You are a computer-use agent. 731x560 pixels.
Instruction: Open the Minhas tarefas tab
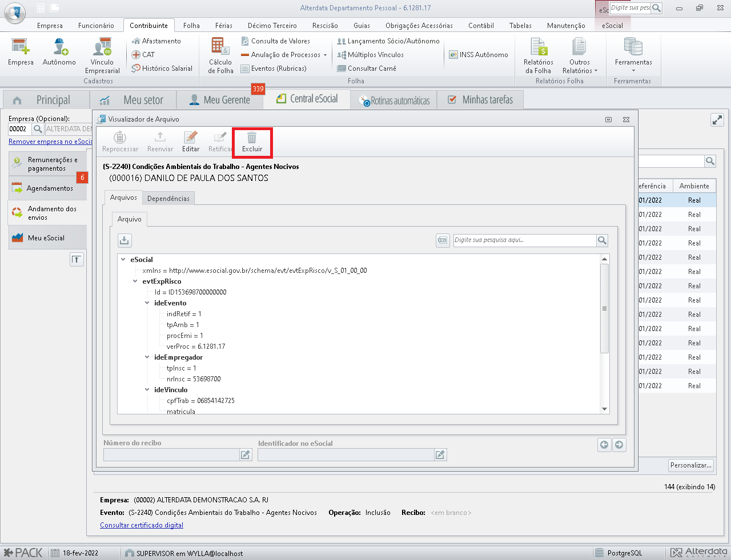pyautogui.click(x=480, y=100)
